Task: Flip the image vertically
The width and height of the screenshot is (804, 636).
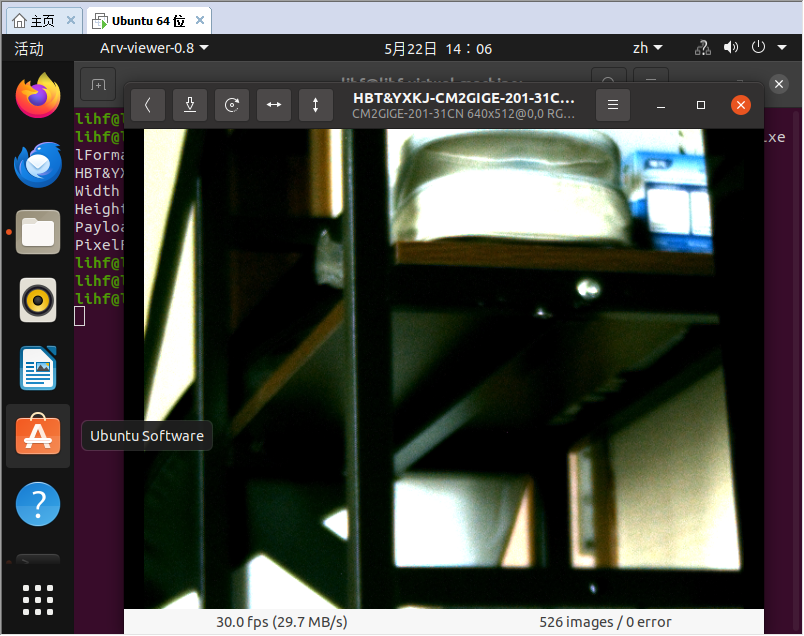Action: click(x=316, y=105)
